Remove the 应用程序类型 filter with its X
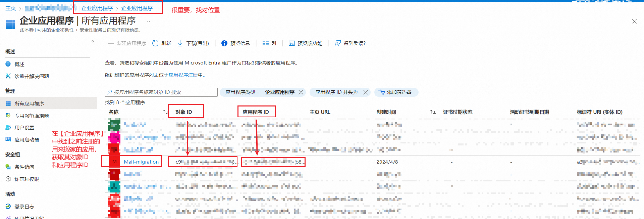This screenshot has height=219, width=644. tap(301, 92)
